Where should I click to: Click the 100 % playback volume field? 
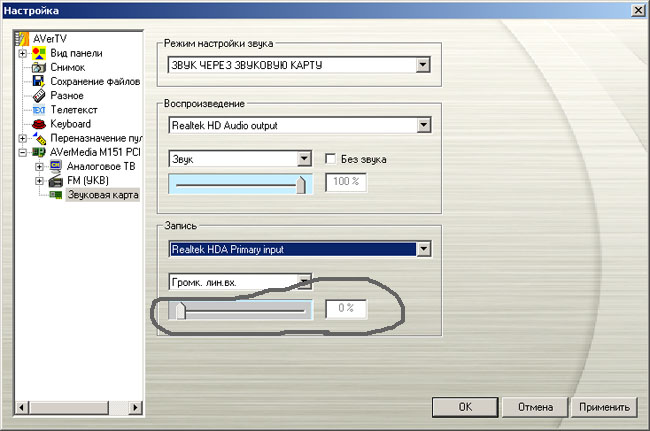(346, 182)
